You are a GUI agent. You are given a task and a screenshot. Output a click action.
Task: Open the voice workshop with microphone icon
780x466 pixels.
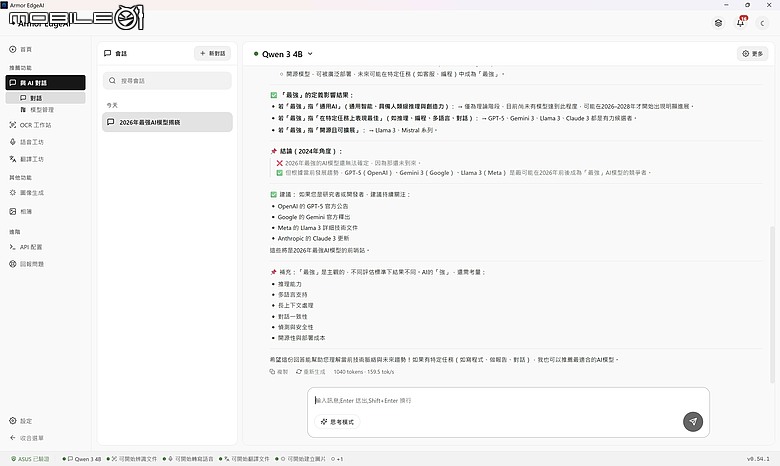click(x=27, y=142)
